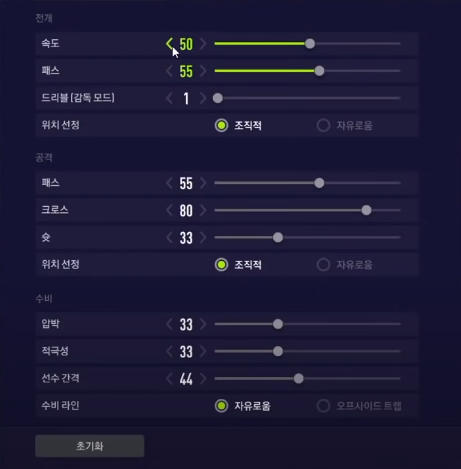Increase 적극성 value with right arrow
The height and width of the screenshot is (469, 461).
click(x=203, y=351)
